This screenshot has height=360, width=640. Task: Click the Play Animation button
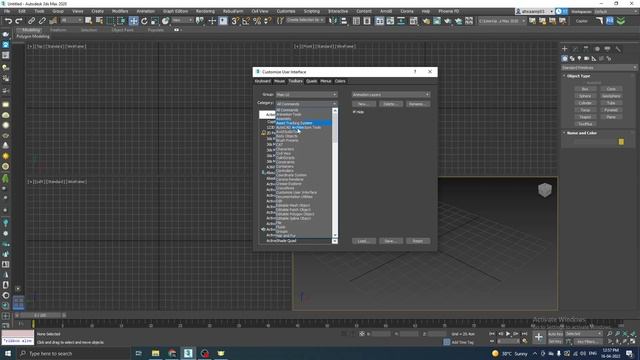(508, 334)
